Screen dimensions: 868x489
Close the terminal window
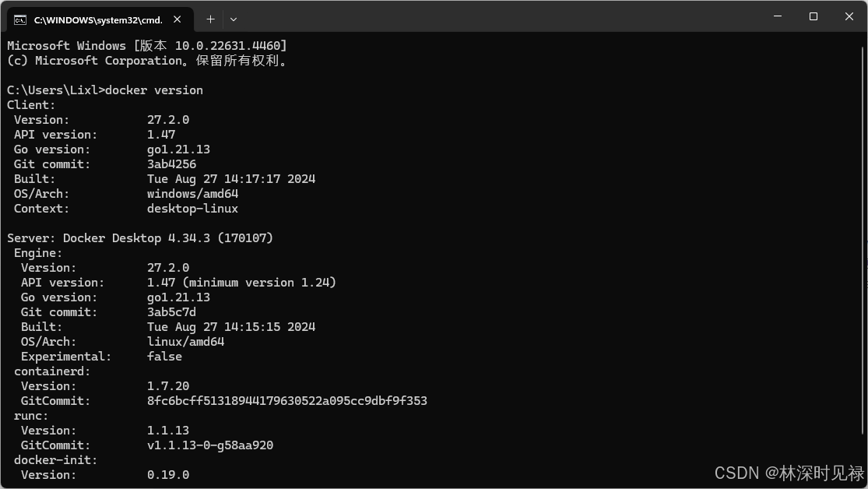coord(849,16)
